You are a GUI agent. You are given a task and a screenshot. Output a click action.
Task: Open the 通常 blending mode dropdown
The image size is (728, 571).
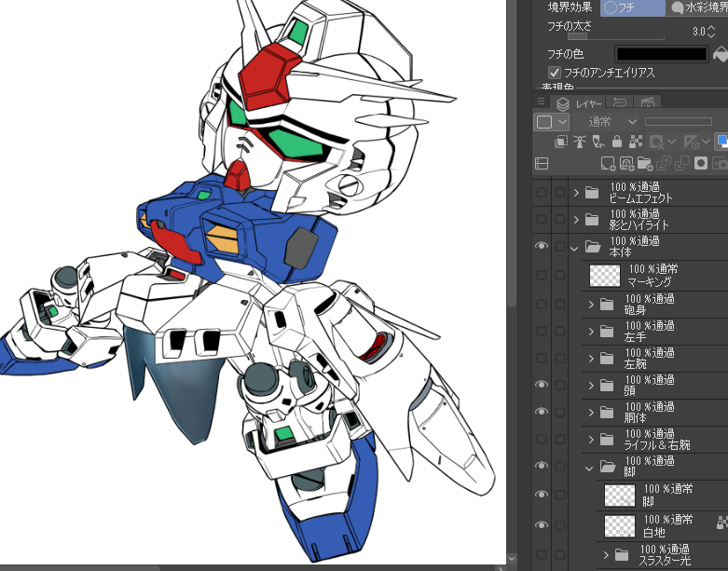tap(607, 122)
